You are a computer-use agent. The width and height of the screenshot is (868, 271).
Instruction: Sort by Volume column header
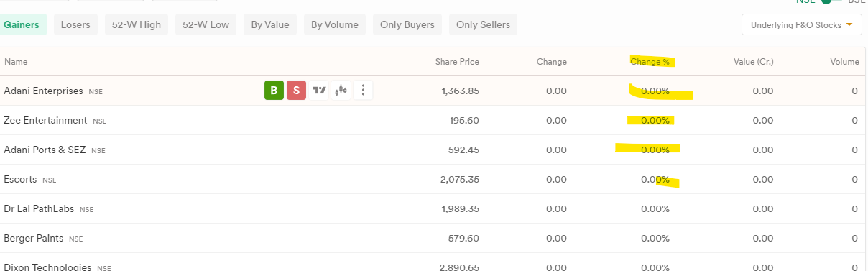click(x=844, y=62)
